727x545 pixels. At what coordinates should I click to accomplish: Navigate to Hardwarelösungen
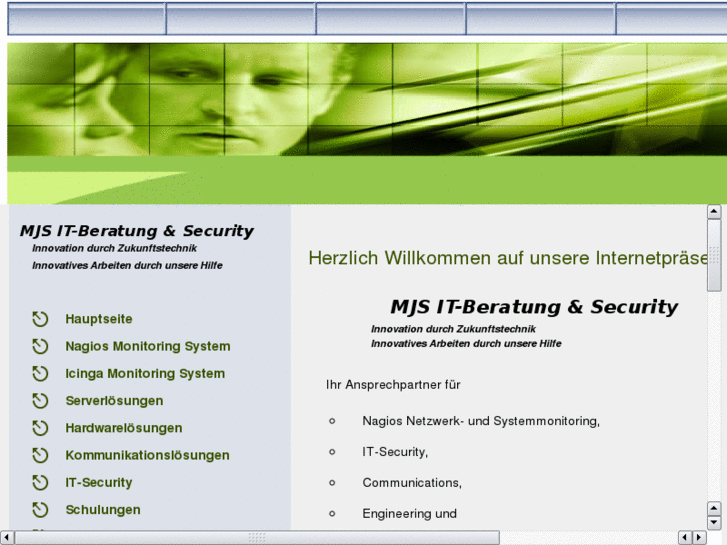124,428
